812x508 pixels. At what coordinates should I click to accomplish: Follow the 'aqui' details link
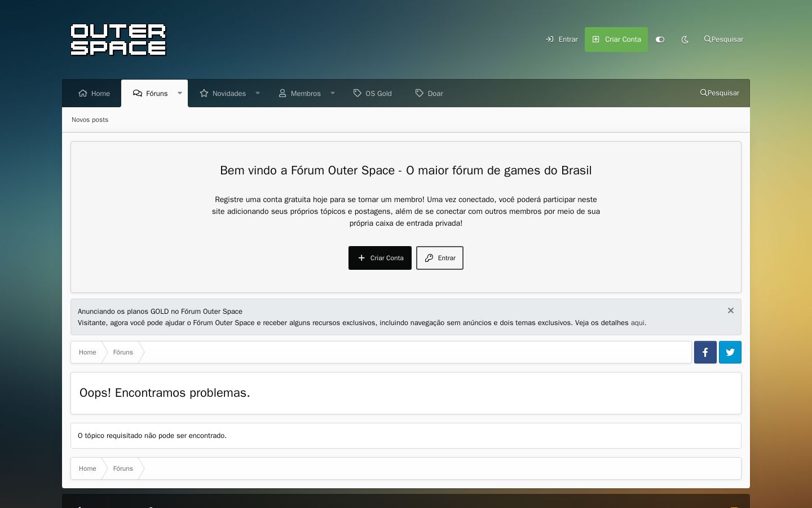tap(638, 323)
